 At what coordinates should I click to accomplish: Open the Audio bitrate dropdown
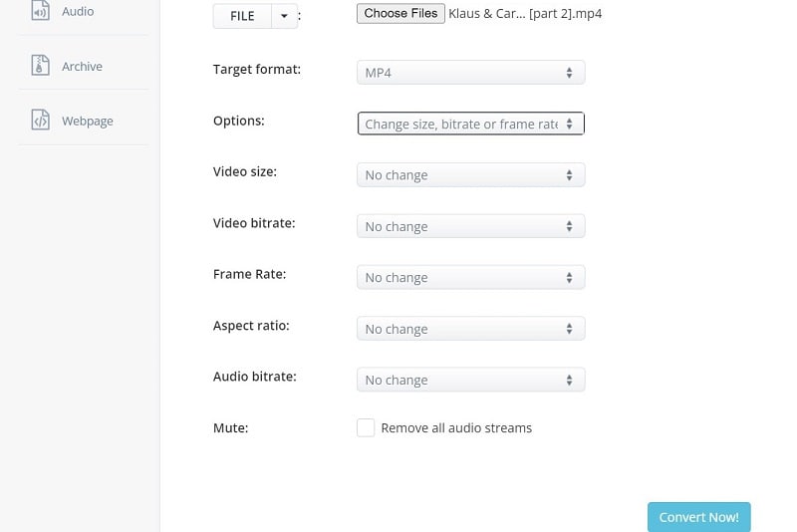[x=470, y=380]
